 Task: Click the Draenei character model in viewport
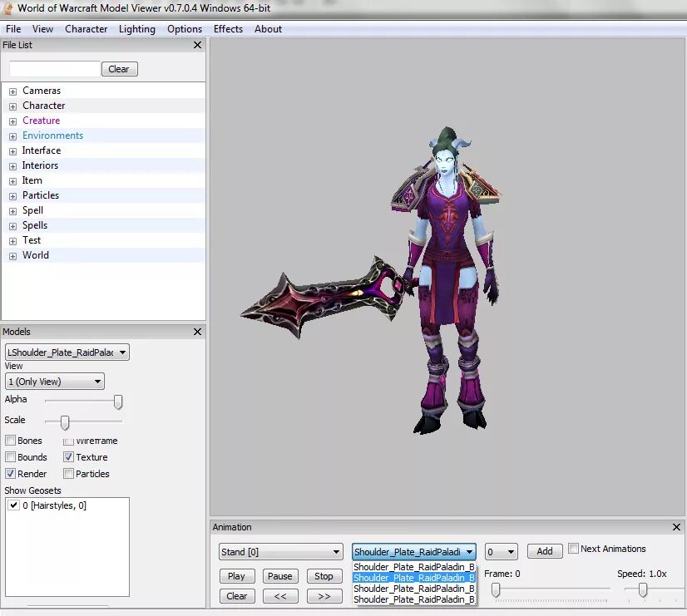[x=447, y=280]
